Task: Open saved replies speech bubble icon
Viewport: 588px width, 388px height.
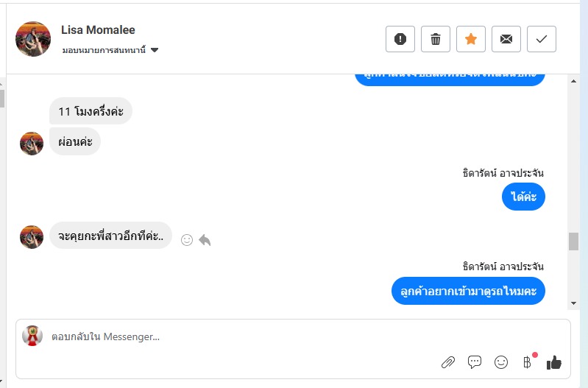Action: [475, 362]
